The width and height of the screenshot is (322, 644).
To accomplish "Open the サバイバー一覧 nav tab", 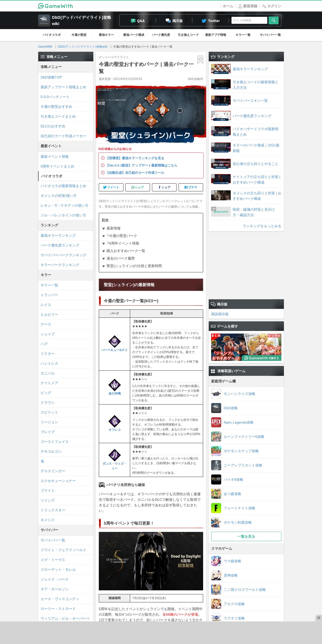I will (270, 35).
